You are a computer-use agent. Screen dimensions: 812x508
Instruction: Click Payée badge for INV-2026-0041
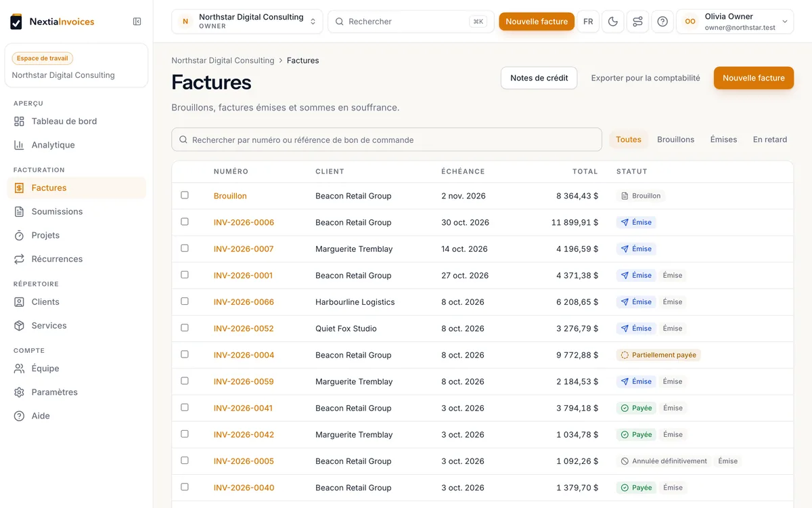(636, 408)
